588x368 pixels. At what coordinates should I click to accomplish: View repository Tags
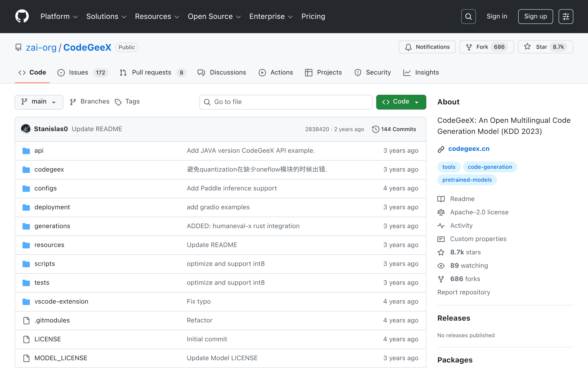(x=127, y=102)
